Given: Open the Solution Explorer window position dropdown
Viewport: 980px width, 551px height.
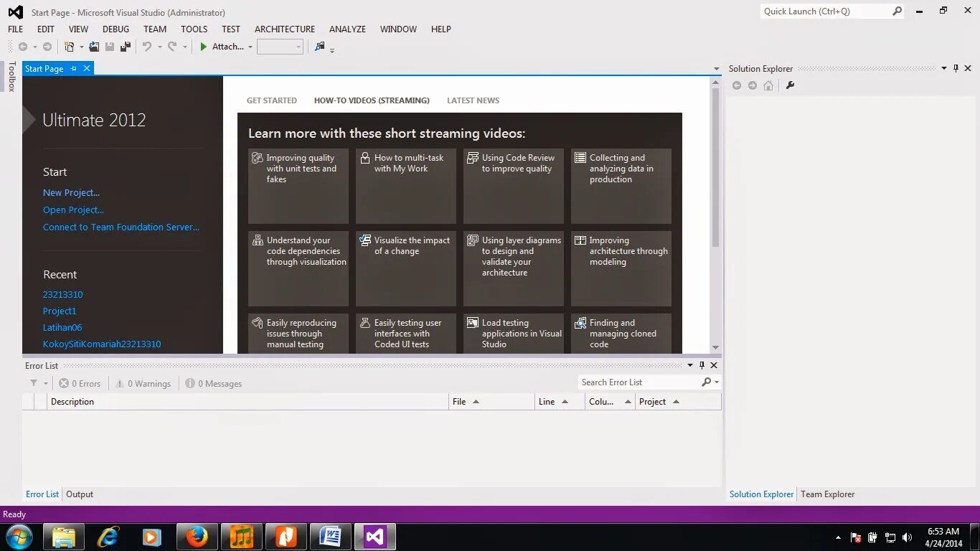Looking at the screenshot, I should [944, 69].
